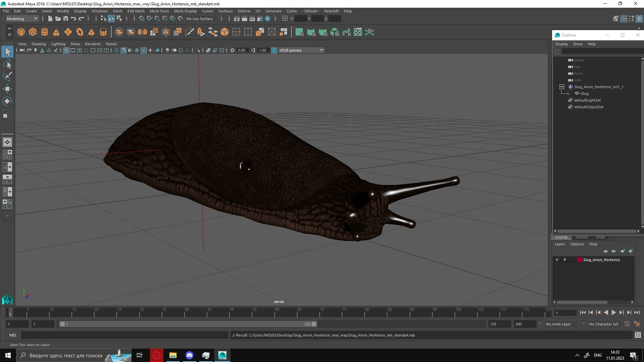Open the script editor icon
The width and height of the screenshot is (644, 362).
coord(638,335)
